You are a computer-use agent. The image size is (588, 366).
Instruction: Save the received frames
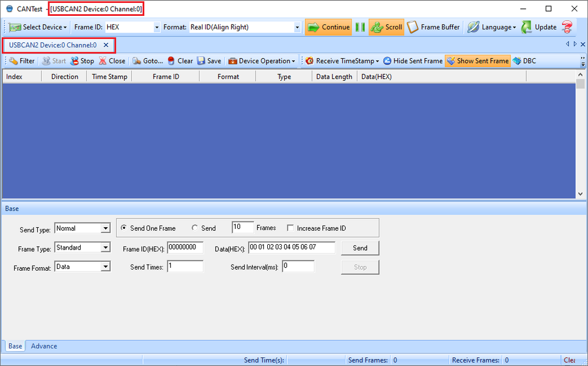[x=210, y=61]
